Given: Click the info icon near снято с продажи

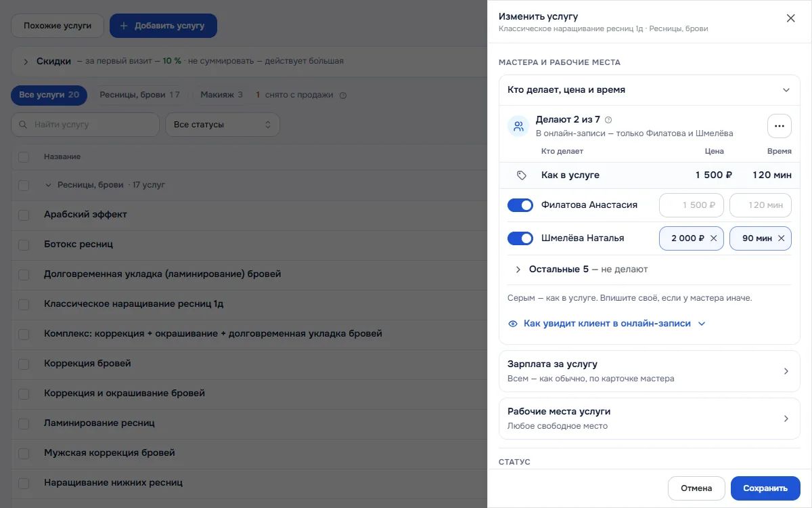Looking at the screenshot, I should [342, 96].
